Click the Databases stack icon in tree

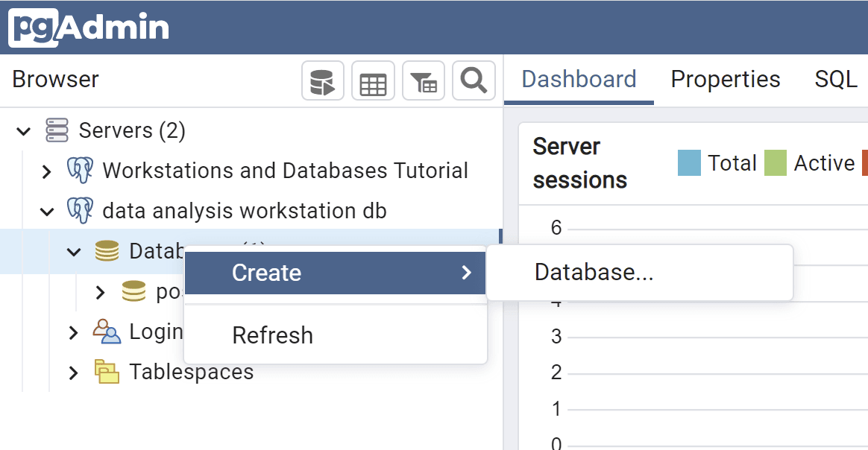(107, 251)
